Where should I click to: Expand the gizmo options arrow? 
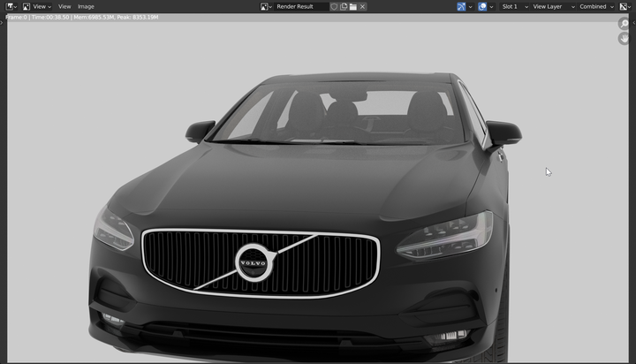(x=470, y=6)
